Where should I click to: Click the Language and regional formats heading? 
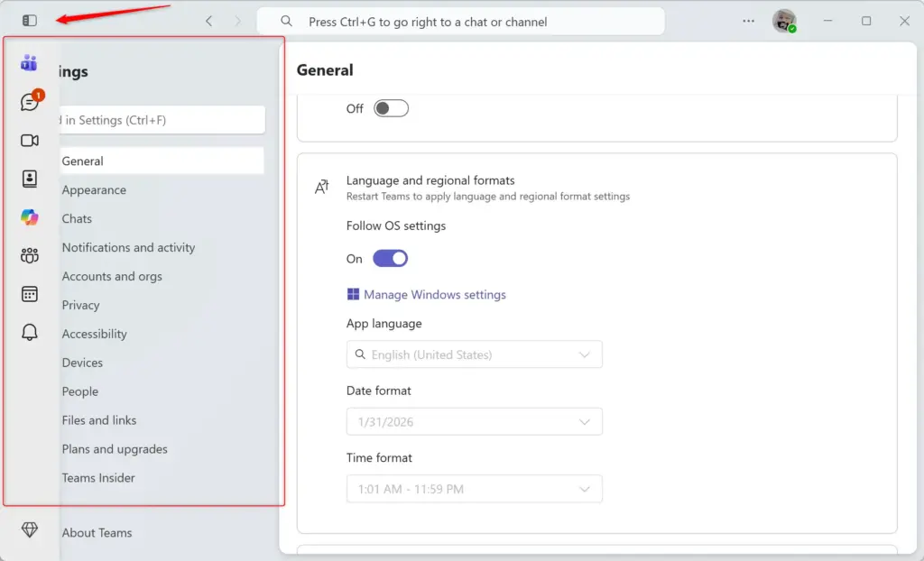pos(430,180)
